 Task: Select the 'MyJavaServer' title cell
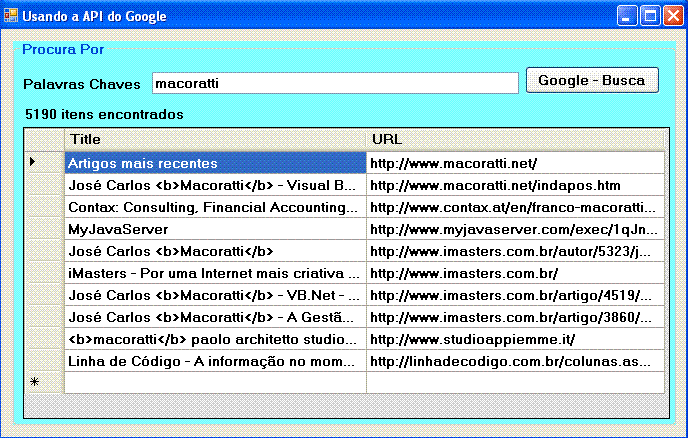(x=215, y=229)
